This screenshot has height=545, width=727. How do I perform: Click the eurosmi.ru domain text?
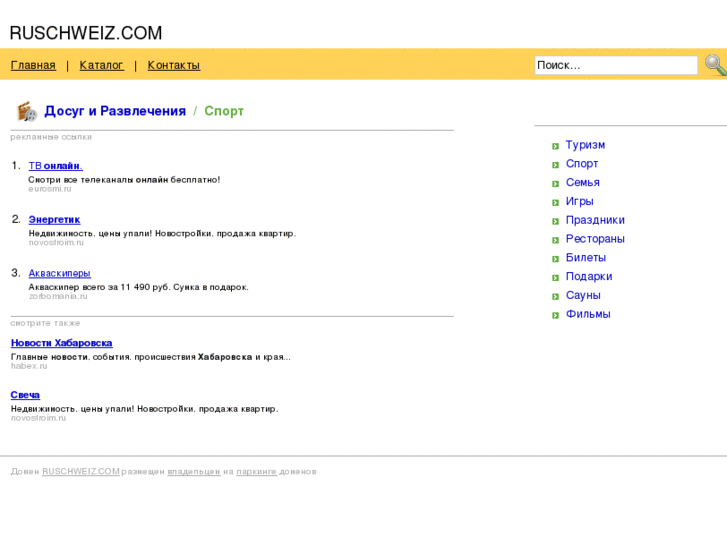50,189
